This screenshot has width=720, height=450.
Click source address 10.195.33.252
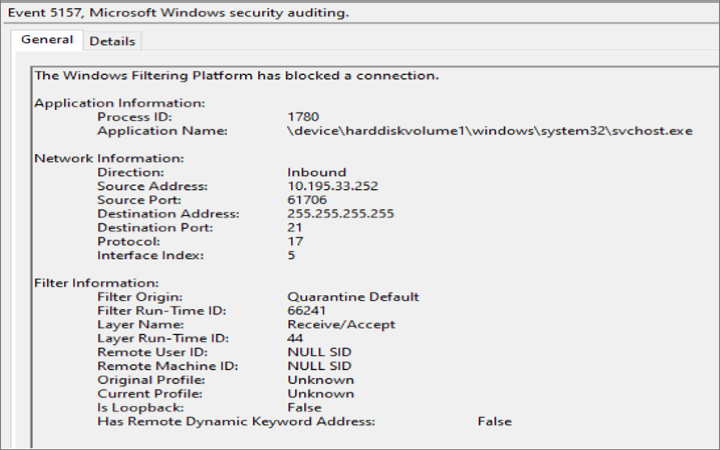pos(333,186)
